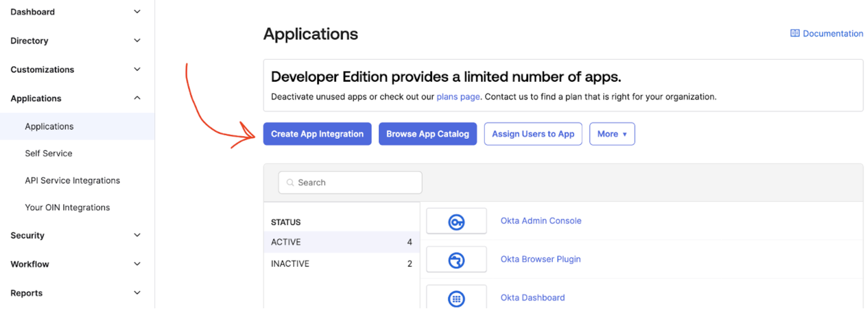The image size is (868, 317).
Task: Go to API Service Integrations
Action: point(72,181)
